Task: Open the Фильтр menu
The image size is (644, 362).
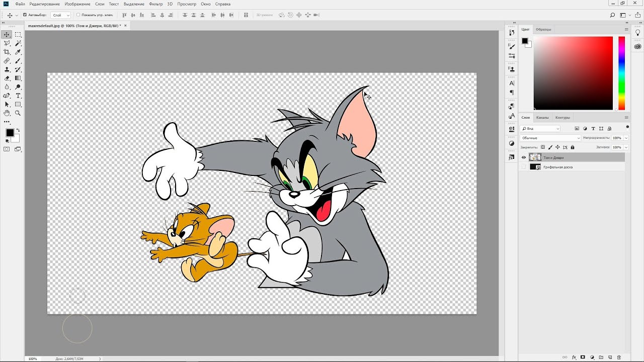Action: pos(156,4)
